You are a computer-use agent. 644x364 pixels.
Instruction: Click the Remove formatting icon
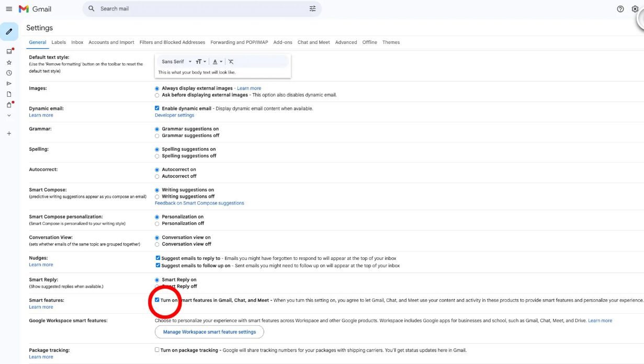pyautogui.click(x=231, y=62)
